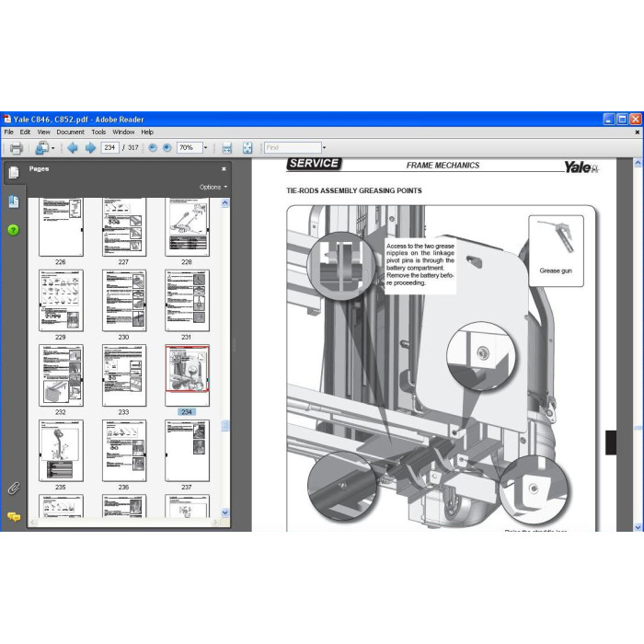
Task: Go to next page arrow
Action: click(x=90, y=148)
